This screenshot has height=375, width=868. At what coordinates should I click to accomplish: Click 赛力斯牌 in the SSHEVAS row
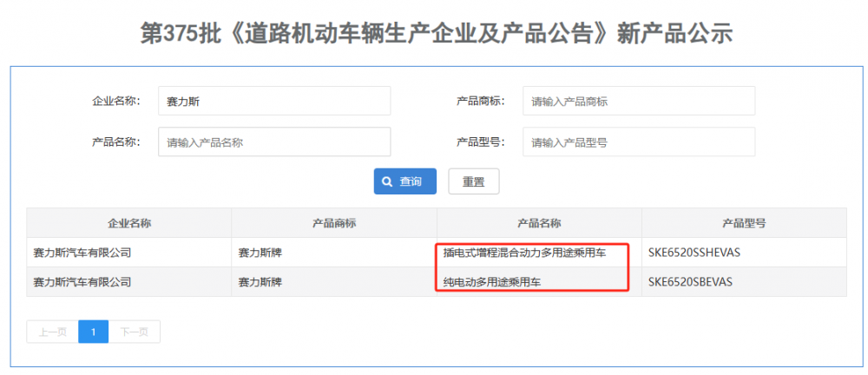pos(260,253)
